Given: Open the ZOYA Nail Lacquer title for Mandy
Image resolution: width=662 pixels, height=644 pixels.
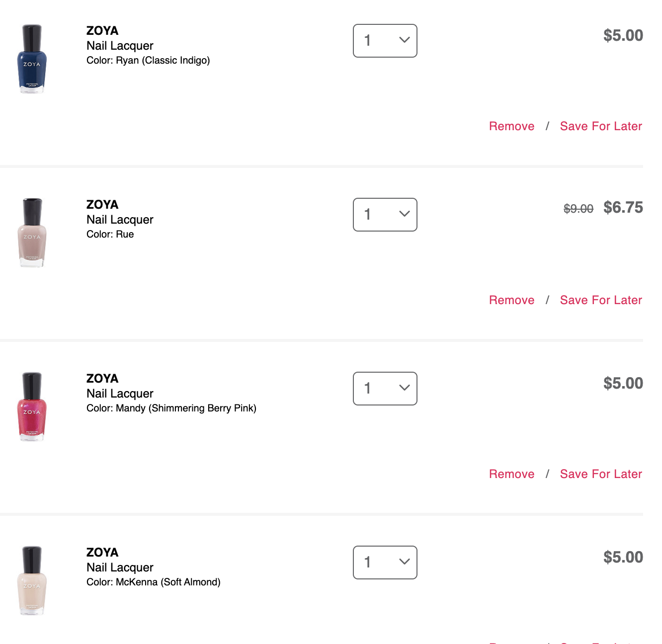Looking at the screenshot, I should click(x=120, y=386).
